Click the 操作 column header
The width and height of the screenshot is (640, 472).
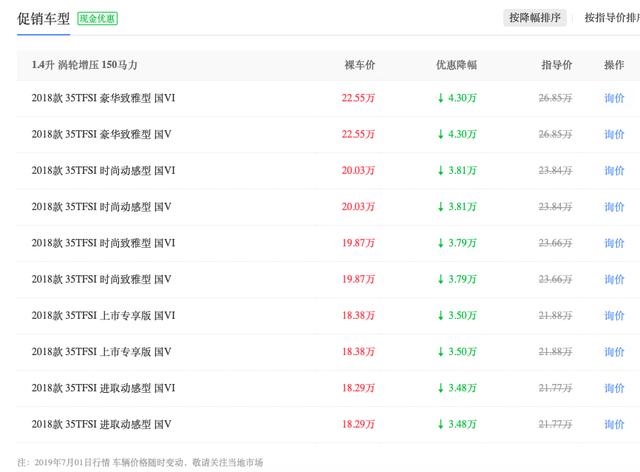[614, 65]
